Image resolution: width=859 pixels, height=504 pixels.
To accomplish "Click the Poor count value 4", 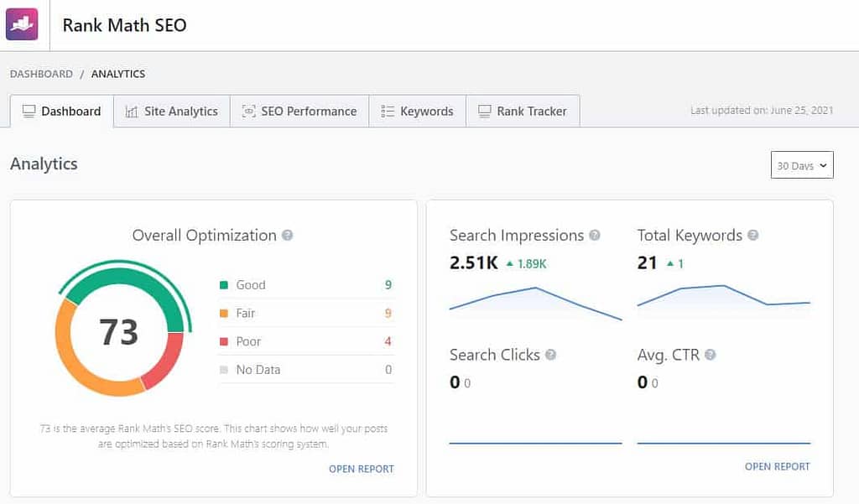I will pos(388,341).
